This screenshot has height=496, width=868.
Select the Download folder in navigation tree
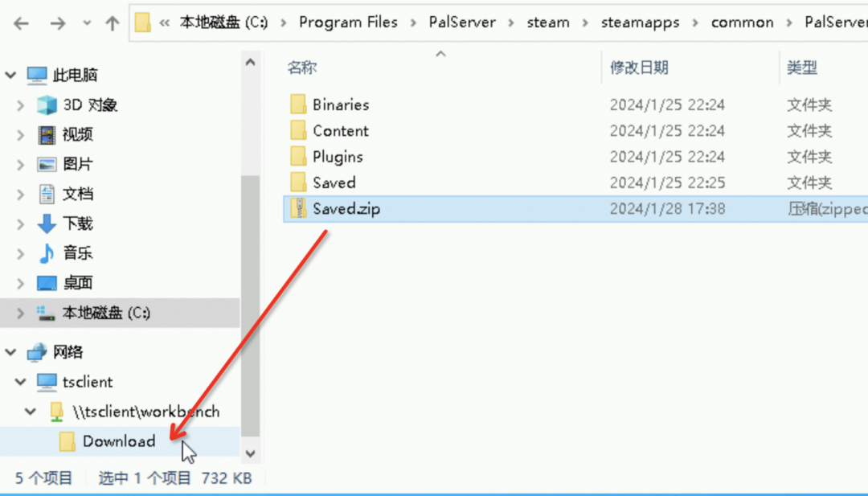coord(119,441)
